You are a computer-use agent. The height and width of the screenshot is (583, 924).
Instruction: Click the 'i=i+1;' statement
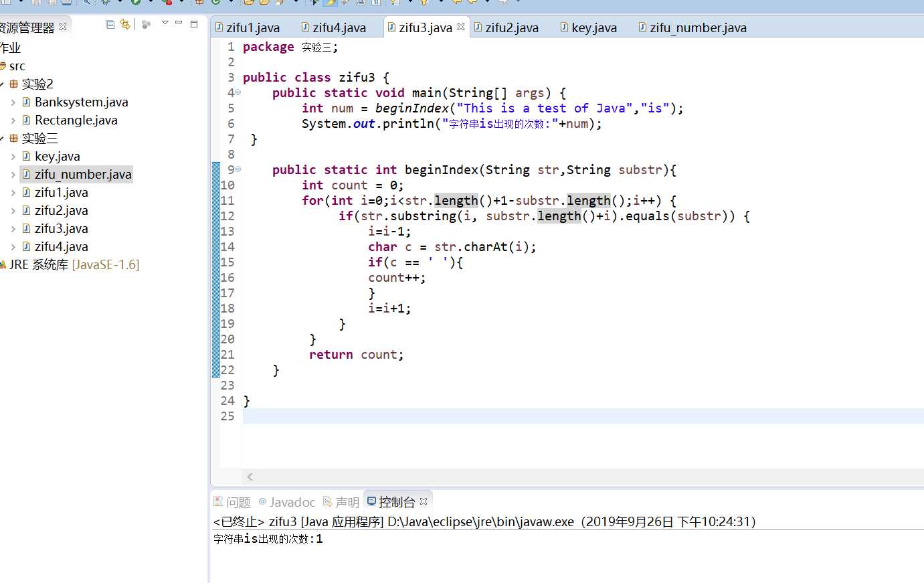tap(389, 309)
